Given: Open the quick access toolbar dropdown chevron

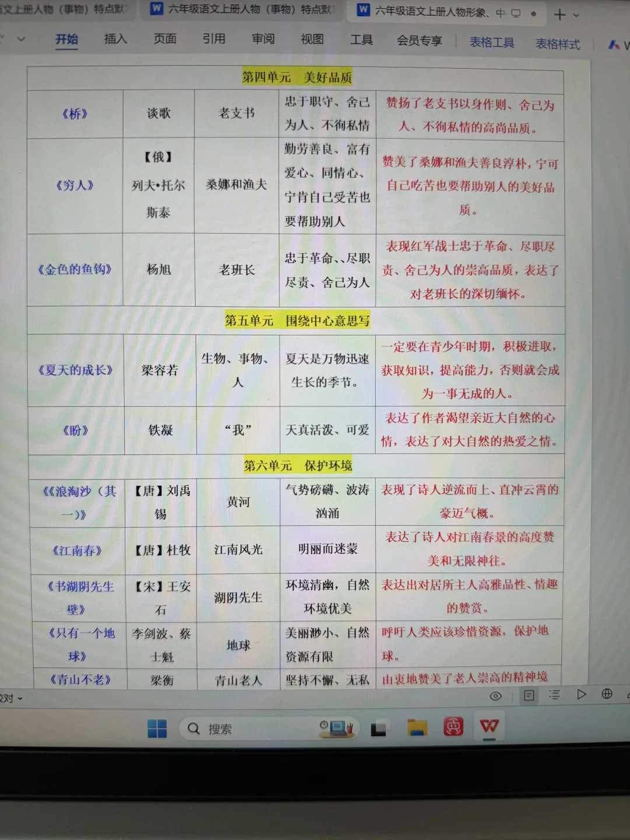Looking at the screenshot, I should coord(22,40).
